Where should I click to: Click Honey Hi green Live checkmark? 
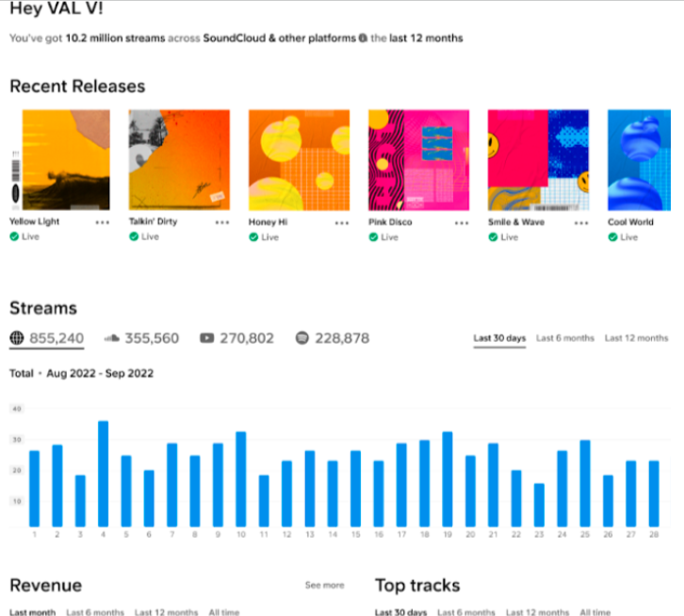pos(253,237)
